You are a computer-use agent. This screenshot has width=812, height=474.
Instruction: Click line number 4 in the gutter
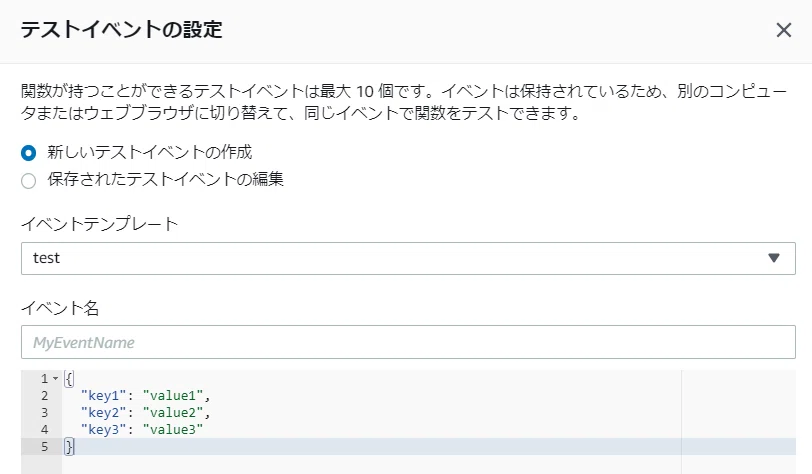coord(45,429)
